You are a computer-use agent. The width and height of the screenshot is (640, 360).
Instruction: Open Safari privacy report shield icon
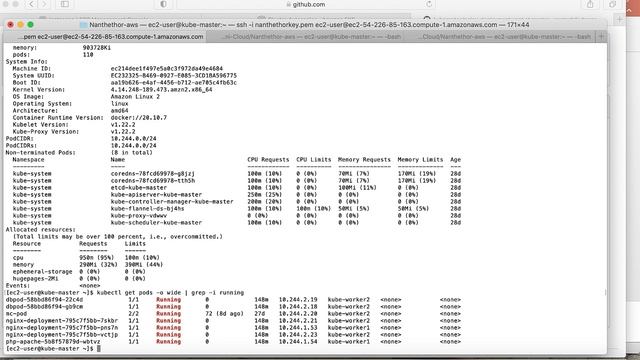coord(163,4)
